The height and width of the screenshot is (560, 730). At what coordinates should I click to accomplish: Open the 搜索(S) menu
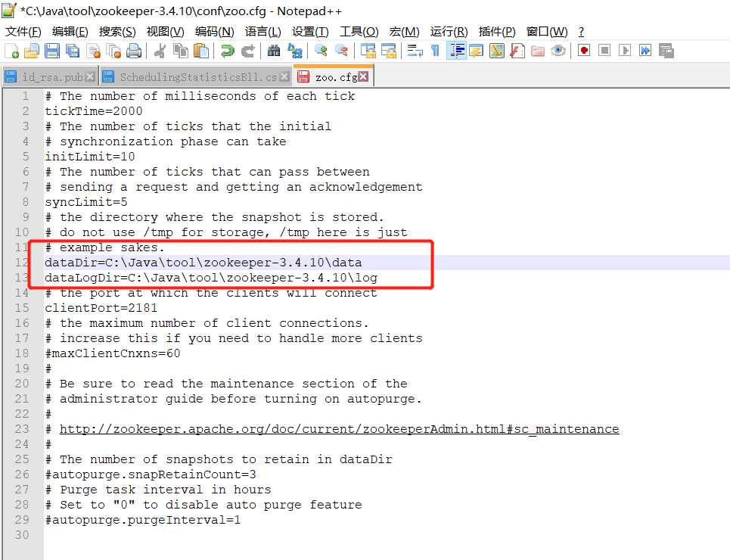click(117, 32)
